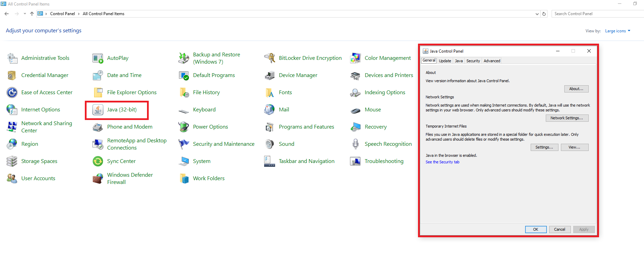
Task: Open the Fonts icon
Action: click(x=270, y=92)
